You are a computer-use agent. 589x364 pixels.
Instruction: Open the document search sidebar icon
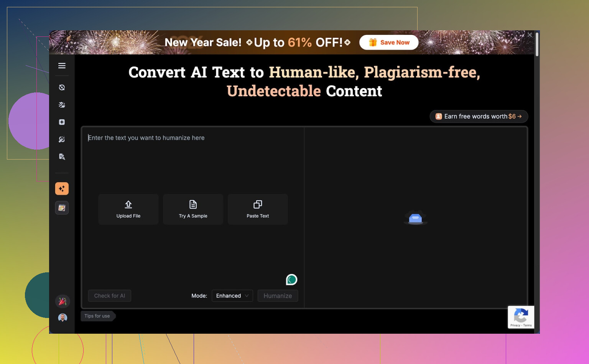coord(62,156)
